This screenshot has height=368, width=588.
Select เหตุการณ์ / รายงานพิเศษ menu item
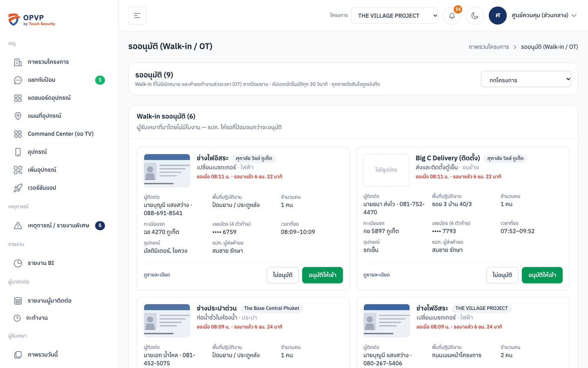(59, 226)
